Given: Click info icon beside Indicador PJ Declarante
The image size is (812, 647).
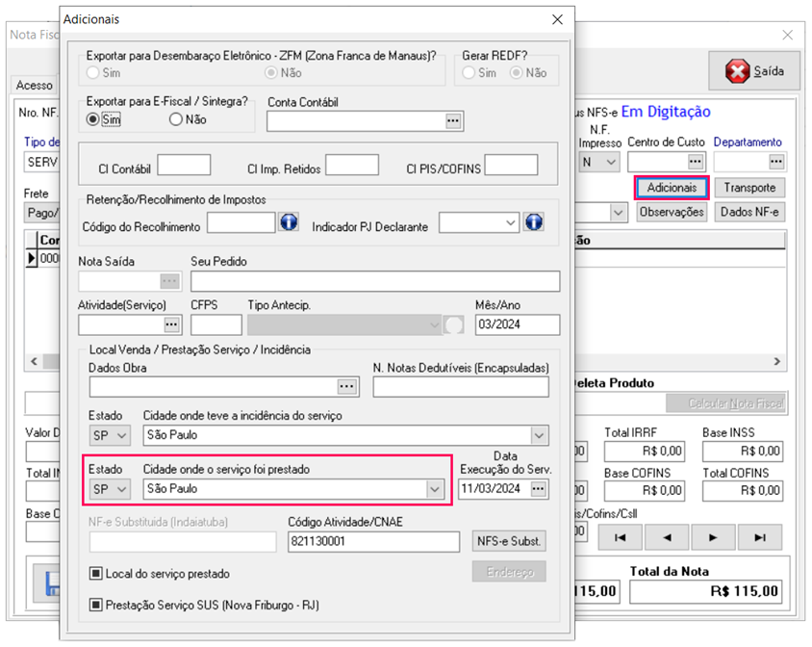Looking at the screenshot, I should pyautogui.click(x=534, y=222).
